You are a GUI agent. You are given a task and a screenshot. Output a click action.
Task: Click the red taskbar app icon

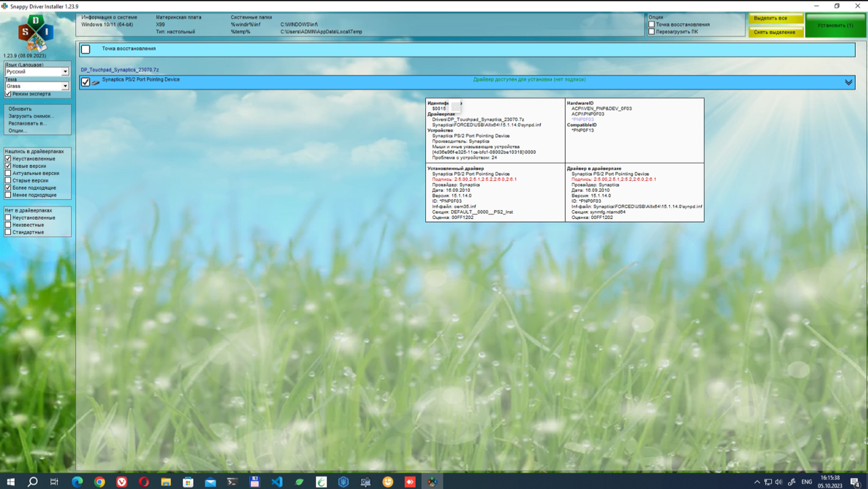(x=410, y=482)
